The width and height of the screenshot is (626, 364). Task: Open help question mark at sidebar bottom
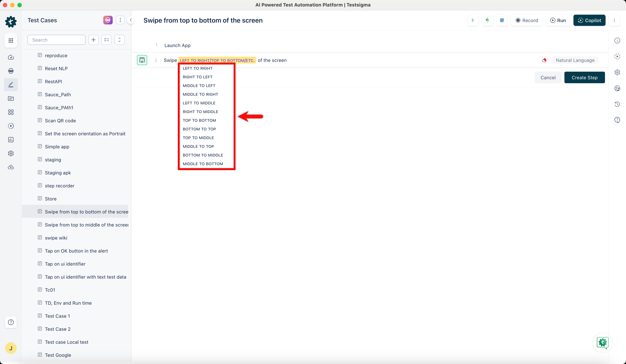pos(11,322)
